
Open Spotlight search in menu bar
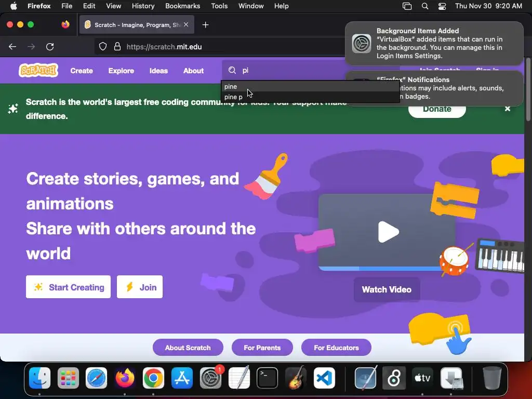pyautogui.click(x=425, y=6)
